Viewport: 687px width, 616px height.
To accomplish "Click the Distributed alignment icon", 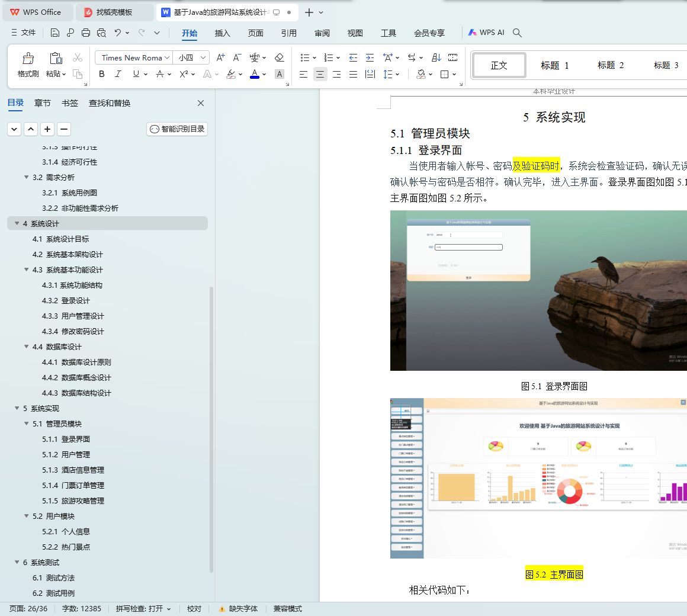I will [370, 74].
